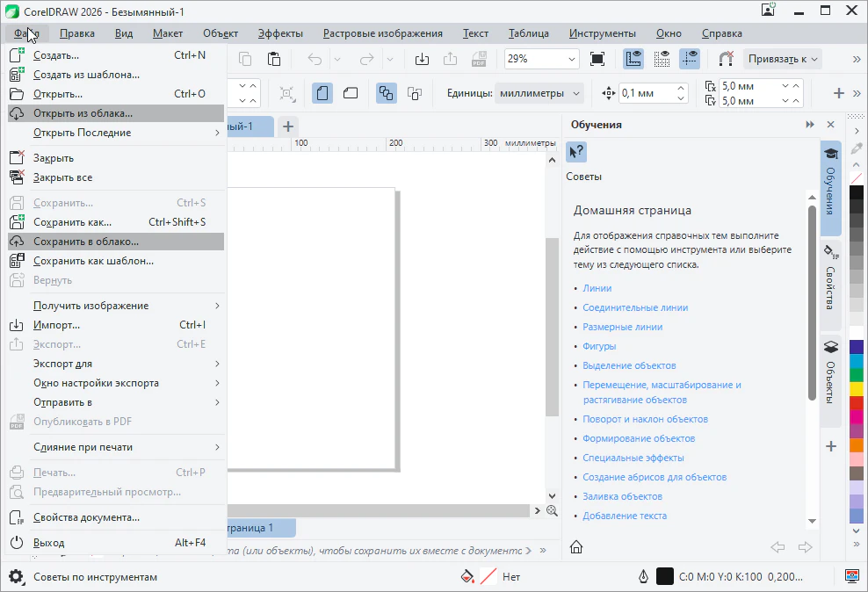This screenshot has width=868, height=592.
Task: Switch to the 'Свойства' docker tab
Action: (830, 281)
